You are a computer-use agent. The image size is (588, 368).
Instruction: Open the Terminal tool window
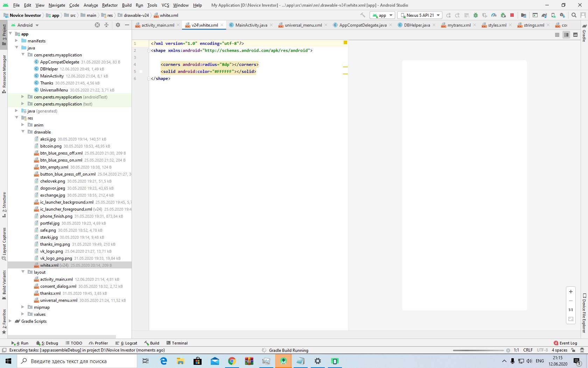click(x=177, y=343)
